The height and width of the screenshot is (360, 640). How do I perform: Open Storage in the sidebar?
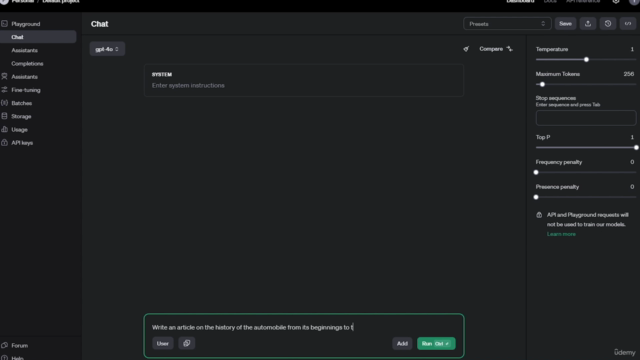(21, 116)
